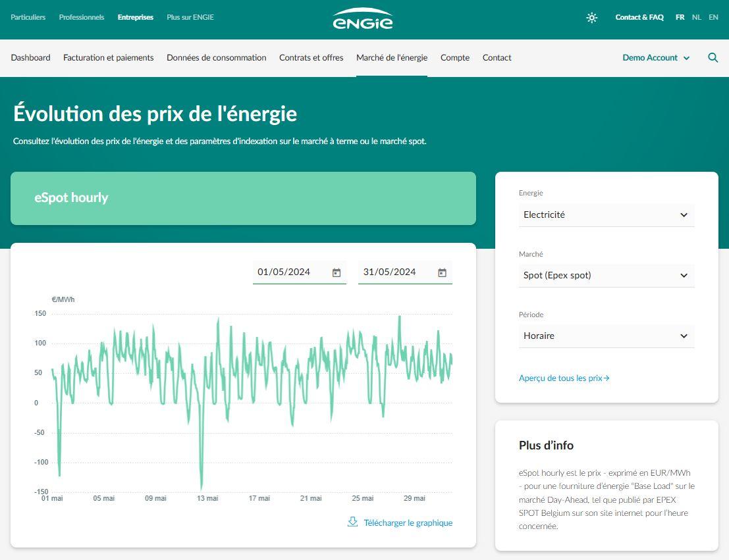The width and height of the screenshot is (729, 560).
Task: Open Facturation et paiements
Action: pos(108,58)
